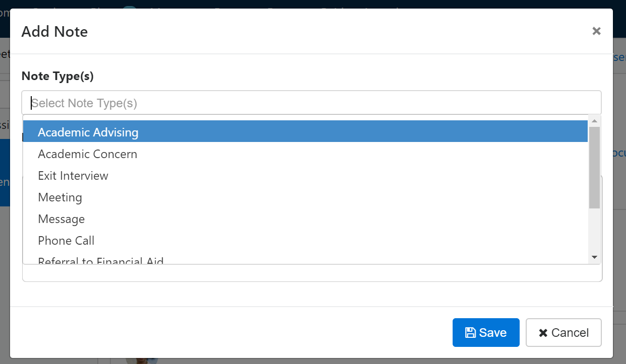Click the note type list scrollbar thumb

tap(594, 168)
